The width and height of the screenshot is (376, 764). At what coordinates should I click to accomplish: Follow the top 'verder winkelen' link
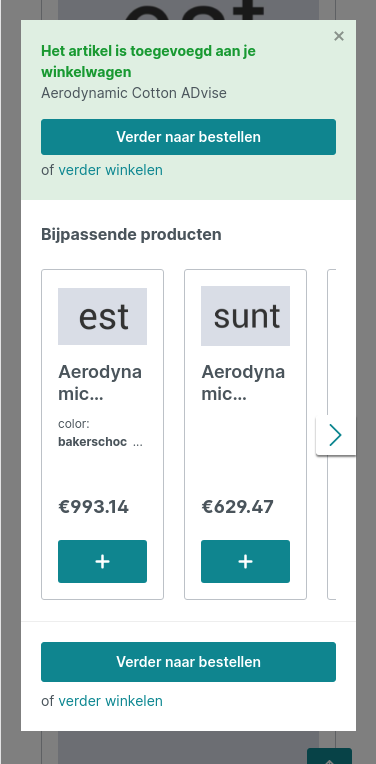click(x=110, y=170)
